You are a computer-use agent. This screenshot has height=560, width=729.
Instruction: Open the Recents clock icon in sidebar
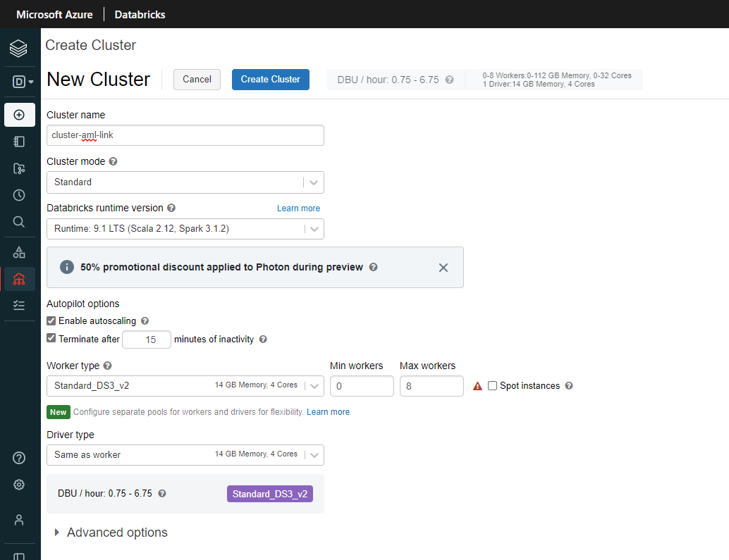[x=19, y=195]
